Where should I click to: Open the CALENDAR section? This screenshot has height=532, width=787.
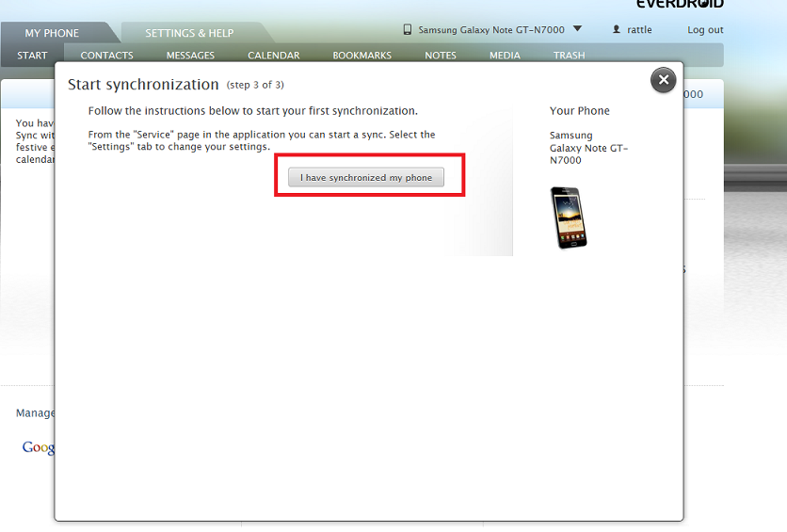coord(274,56)
